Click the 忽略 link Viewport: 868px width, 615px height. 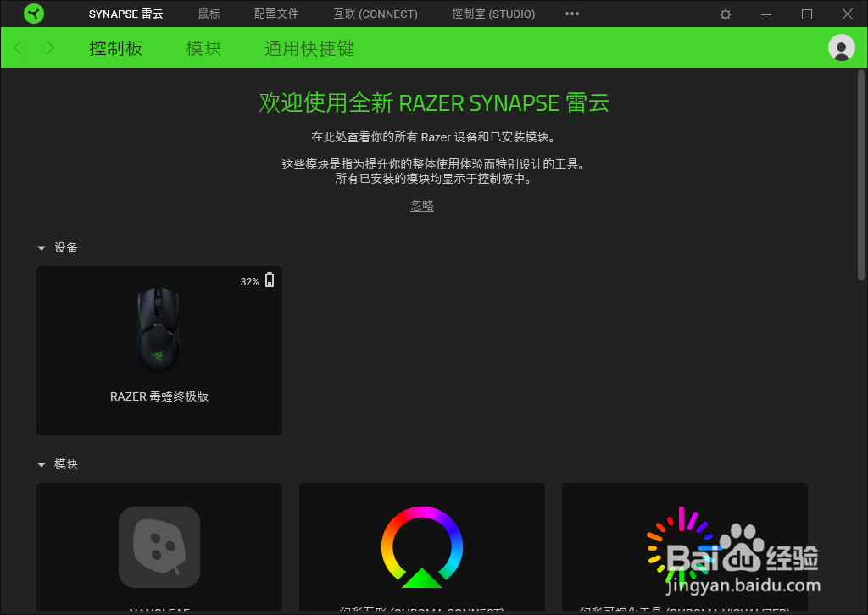(x=422, y=206)
